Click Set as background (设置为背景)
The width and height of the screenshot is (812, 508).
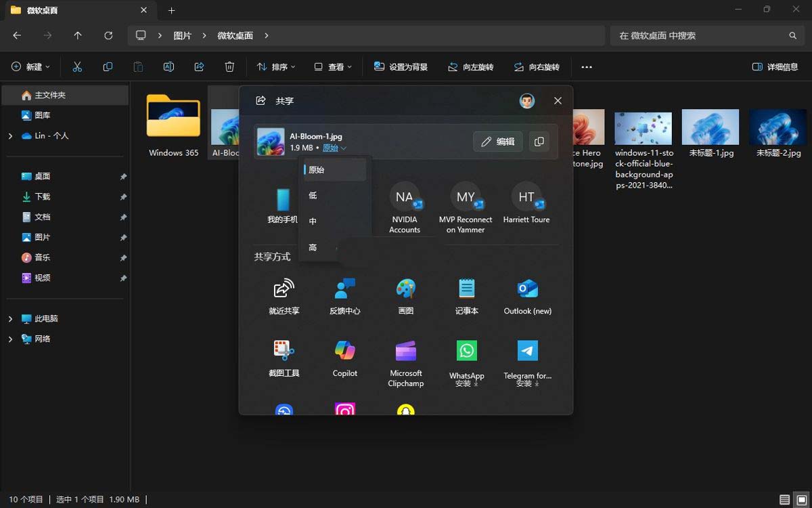(401, 67)
